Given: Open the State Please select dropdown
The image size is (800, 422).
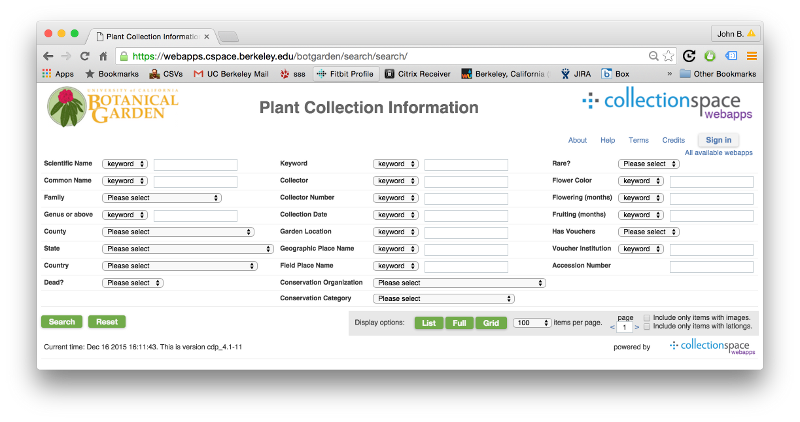Looking at the screenshot, I should pos(188,249).
